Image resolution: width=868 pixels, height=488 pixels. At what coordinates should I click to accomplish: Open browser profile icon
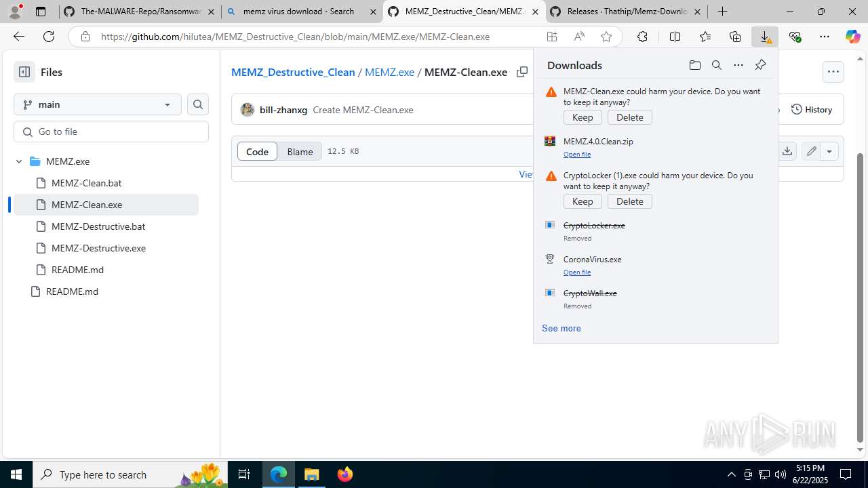[x=15, y=12]
